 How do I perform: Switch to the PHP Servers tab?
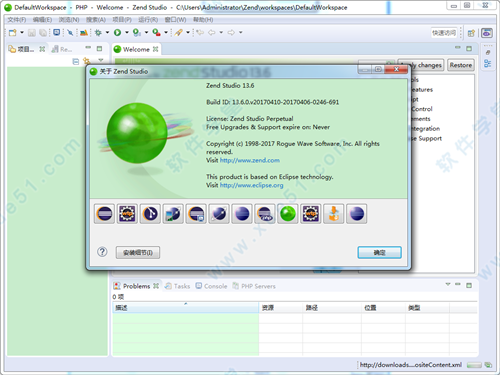pos(254,286)
